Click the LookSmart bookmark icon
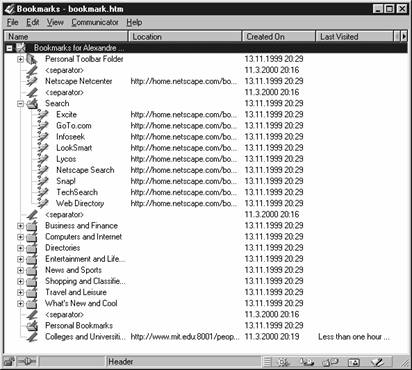 pos(43,148)
